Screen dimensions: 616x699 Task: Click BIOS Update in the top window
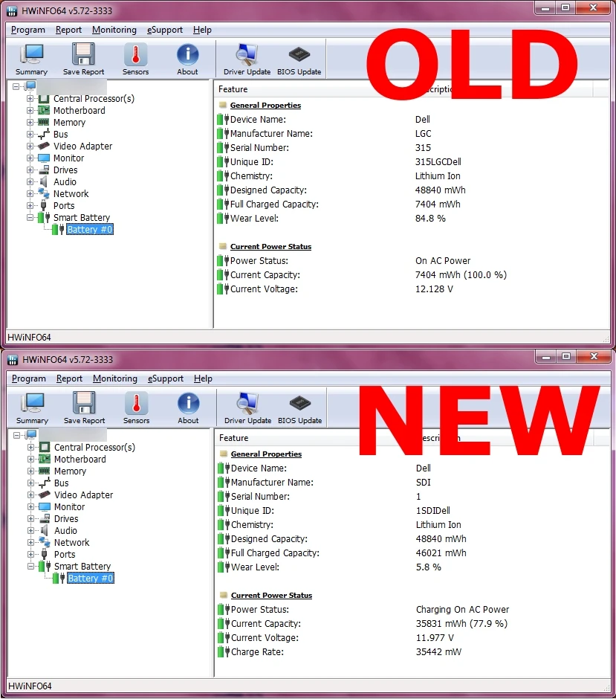pyautogui.click(x=299, y=59)
